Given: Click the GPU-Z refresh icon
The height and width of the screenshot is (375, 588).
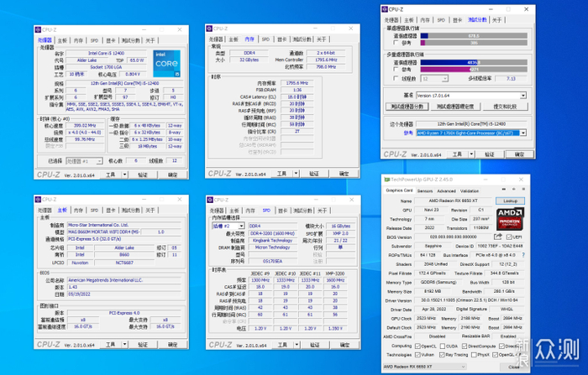Looking at the screenshot, I should tap(514, 190).
